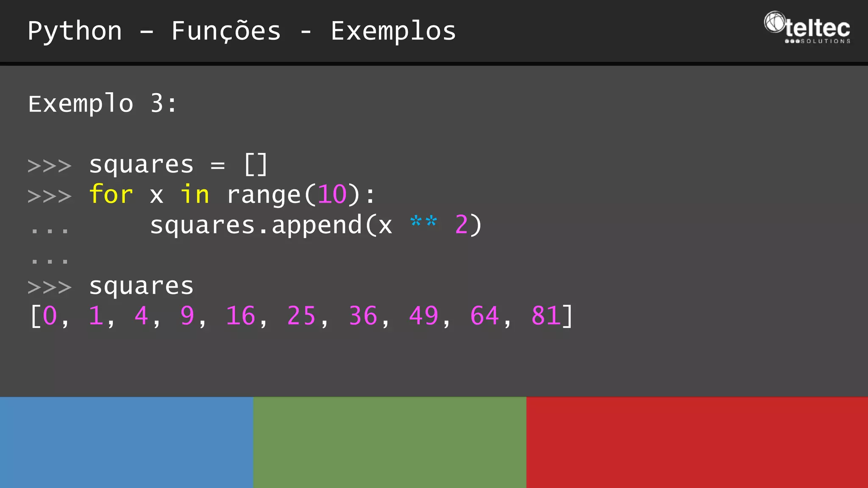Click the green footer block
Image resolution: width=868 pixels, height=488 pixels.
[390, 442]
